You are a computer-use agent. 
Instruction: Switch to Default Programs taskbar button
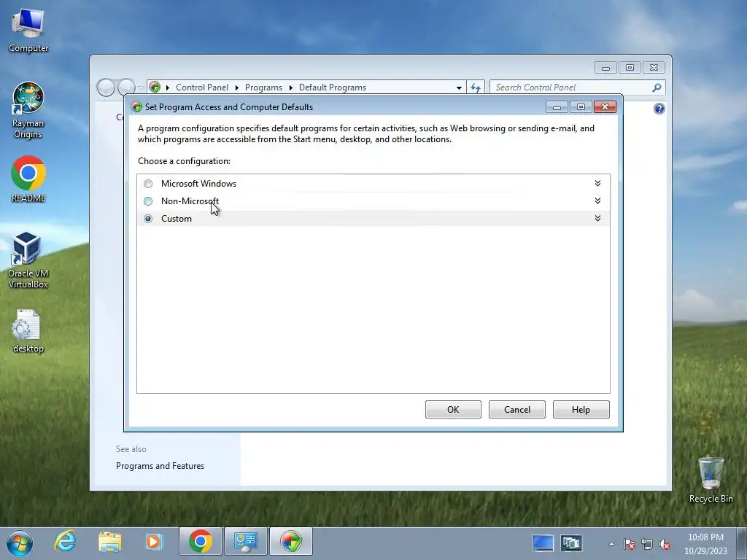pos(291,542)
